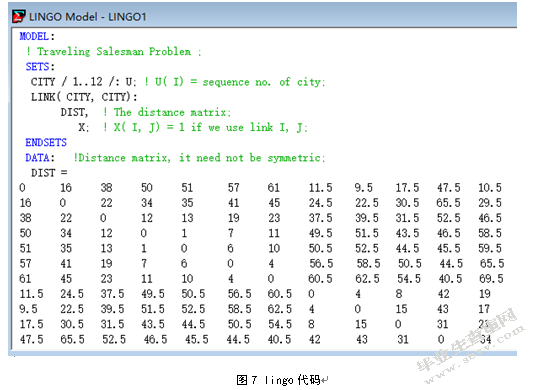The width and height of the screenshot is (536, 390).
Task: Click the sequence no. of city comment
Action: 234,82
